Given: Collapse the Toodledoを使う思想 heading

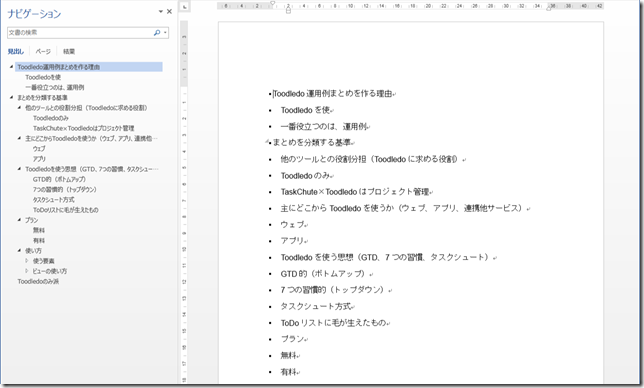Looking at the screenshot, I should coord(19,169).
